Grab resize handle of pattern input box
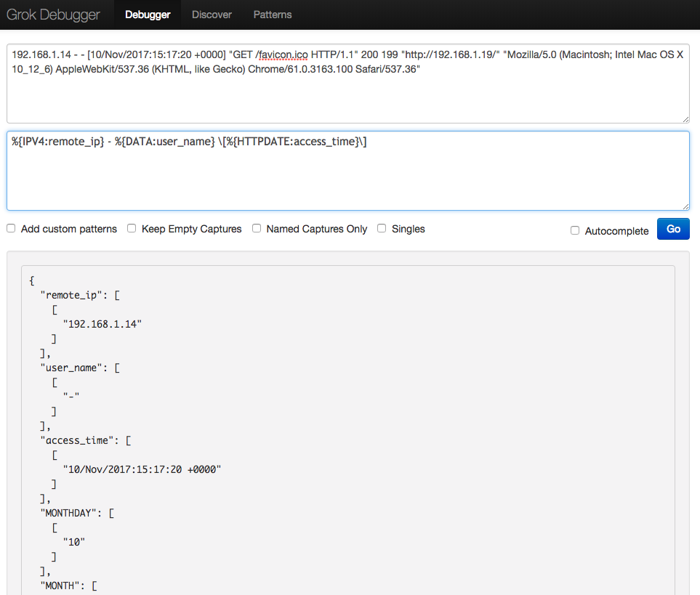Viewport: 700px width, 595px height. pos(685,206)
